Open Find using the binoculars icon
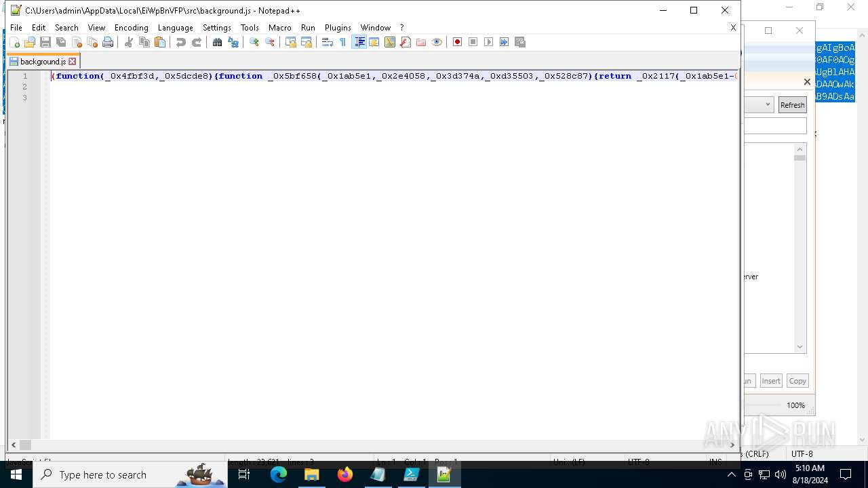This screenshot has height=488, width=868. coord(218,42)
